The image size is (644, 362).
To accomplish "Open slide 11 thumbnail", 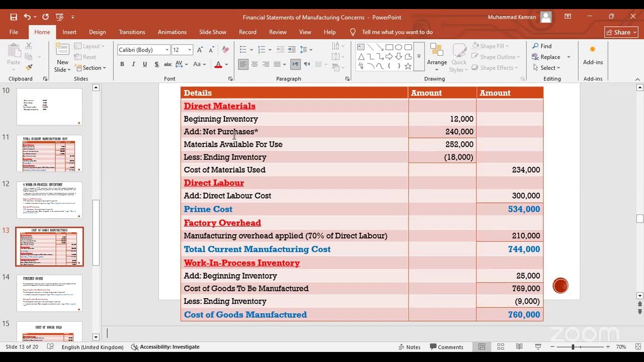I will (49, 153).
